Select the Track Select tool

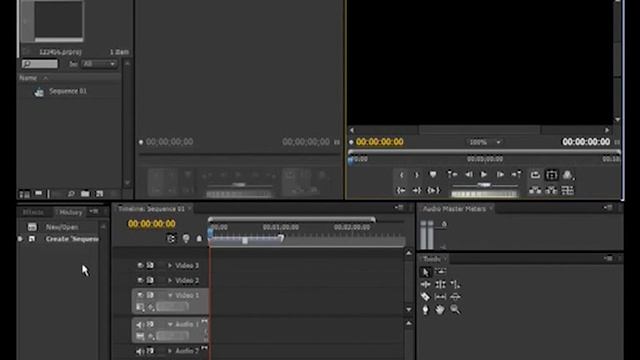(x=440, y=271)
